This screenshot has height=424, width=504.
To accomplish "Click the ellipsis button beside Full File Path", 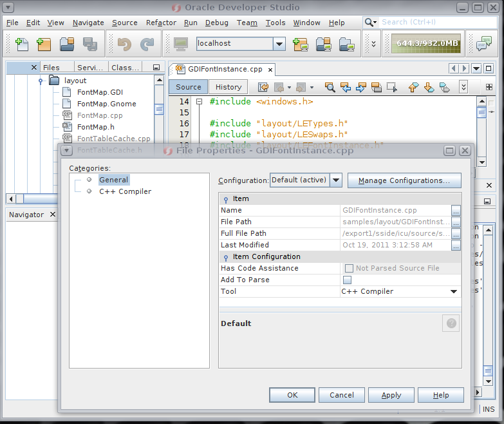I will coord(456,233).
